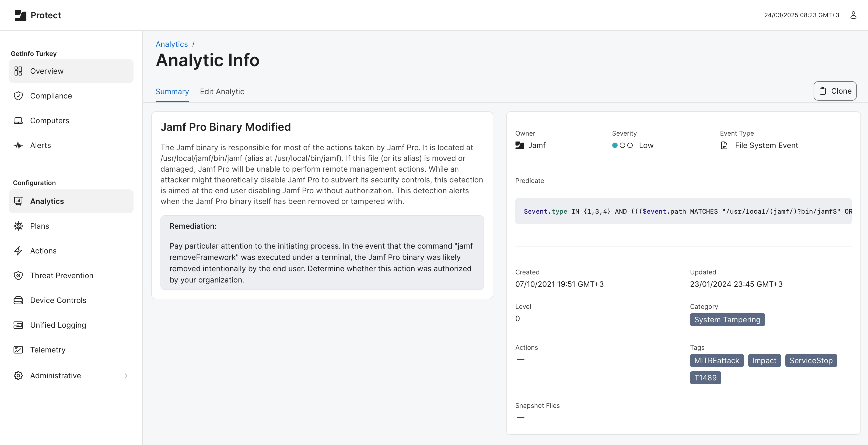The height and width of the screenshot is (445, 868).
Task: Click the header date and time text
Action: click(801, 15)
